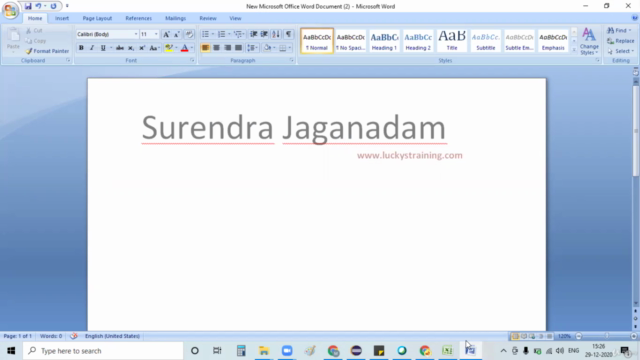Toggle Bold formatting
Viewport: 640px width, 360px height.
point(81,48)
